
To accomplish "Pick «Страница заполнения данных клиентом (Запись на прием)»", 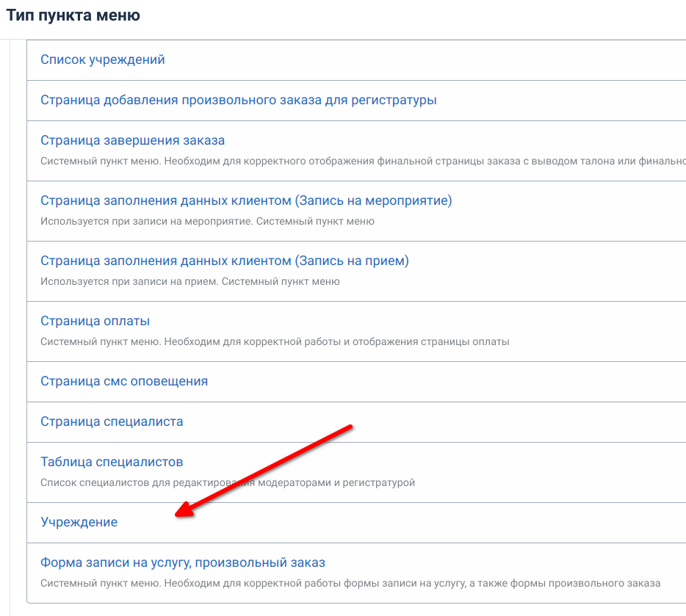I will tap(225, 261).
